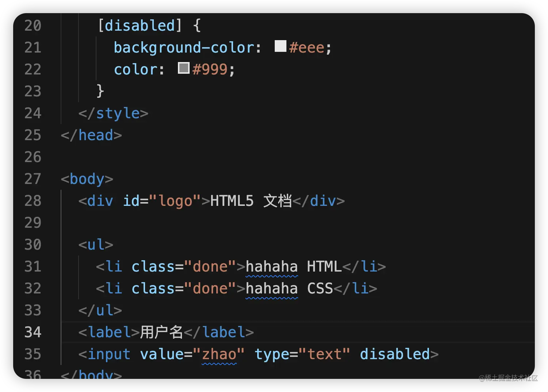548x392 pixels.
Task: Click the type attribute name
Action: (272, 354)
